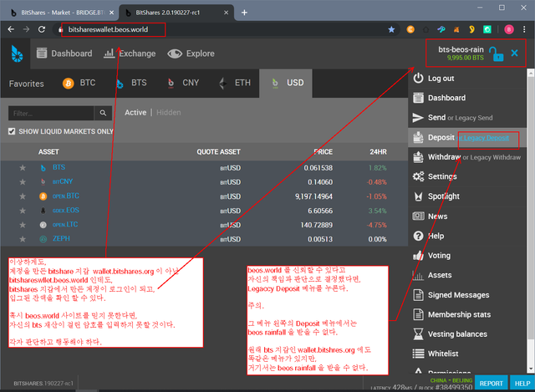Open a new browser tab
Screen dimensions: 535x392
click(x=244, y=13)
